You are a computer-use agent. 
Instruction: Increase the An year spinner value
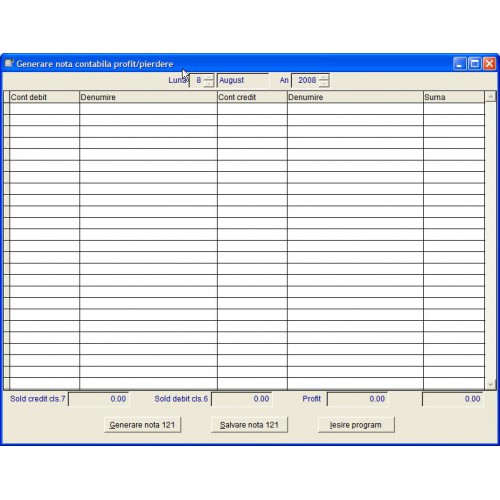coord(323,77)
